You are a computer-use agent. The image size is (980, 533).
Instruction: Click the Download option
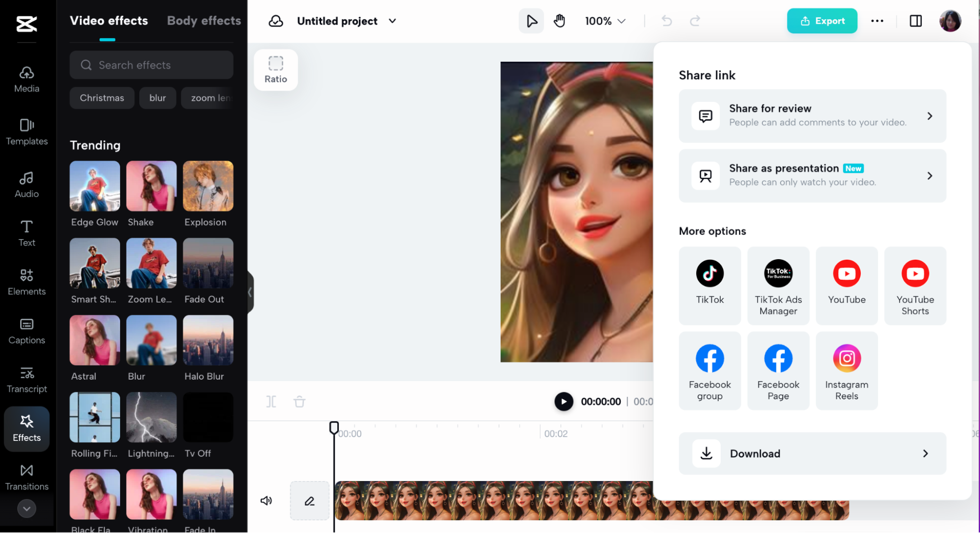812,453
